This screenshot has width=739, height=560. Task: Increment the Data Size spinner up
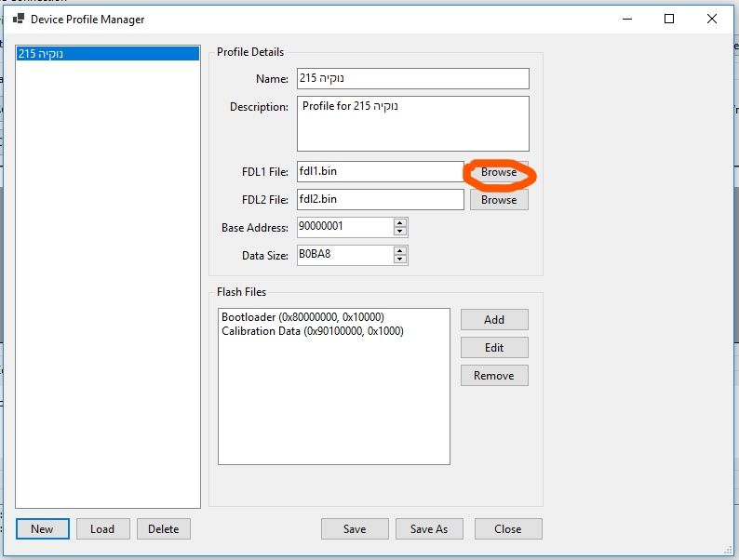(400, 251)
